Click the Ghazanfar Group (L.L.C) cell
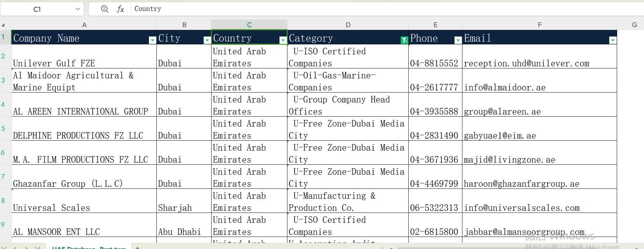The height and width of the screenshot is (249, 644). (x=84, y=177)
